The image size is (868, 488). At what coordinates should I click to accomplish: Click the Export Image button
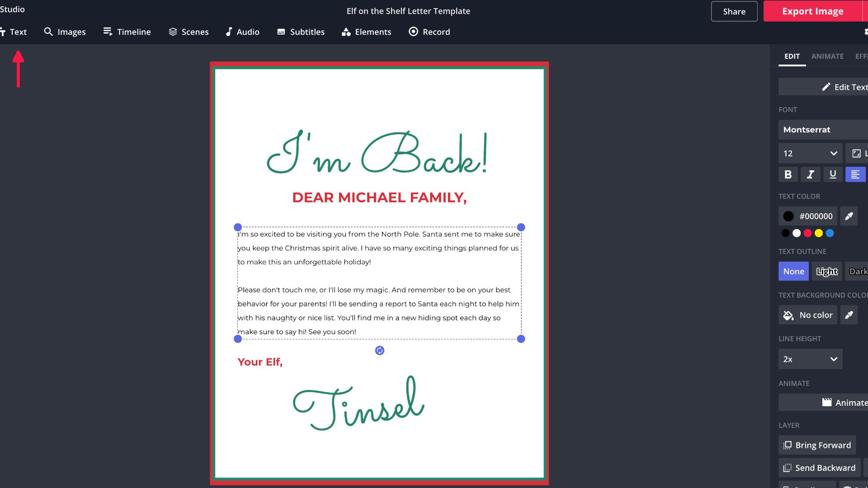click(x=812, y=11)
